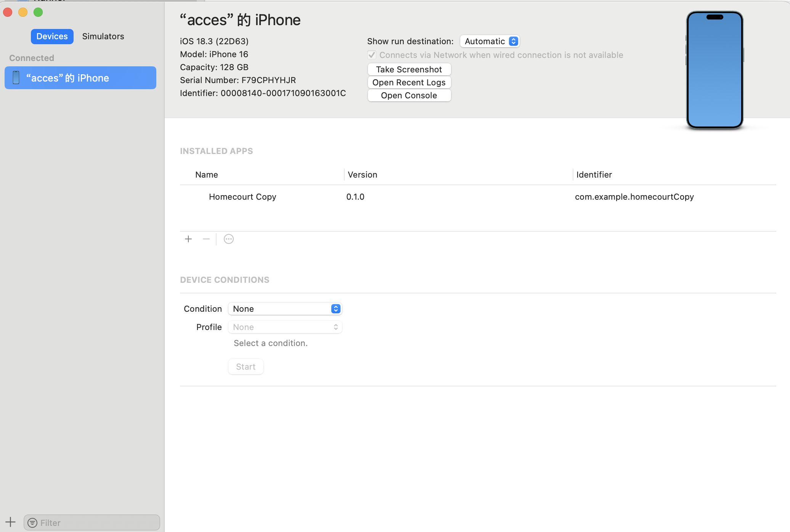Click the iPhone icon in the device row
Viewport: 790px width, 532px height.
(x=16, y=78)
